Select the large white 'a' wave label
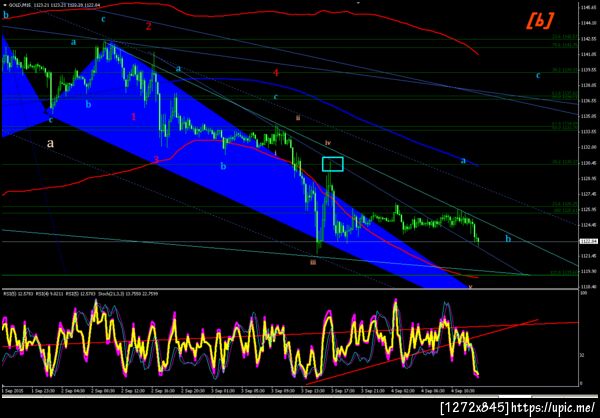 (50, 144)
